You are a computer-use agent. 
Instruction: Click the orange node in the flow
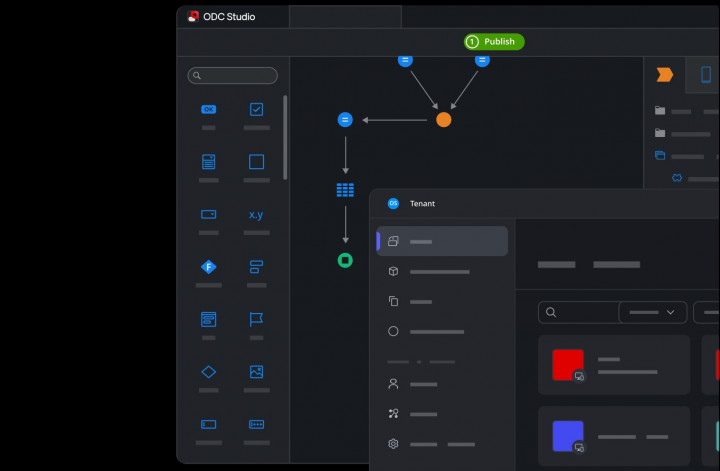(x=444, y=120)
